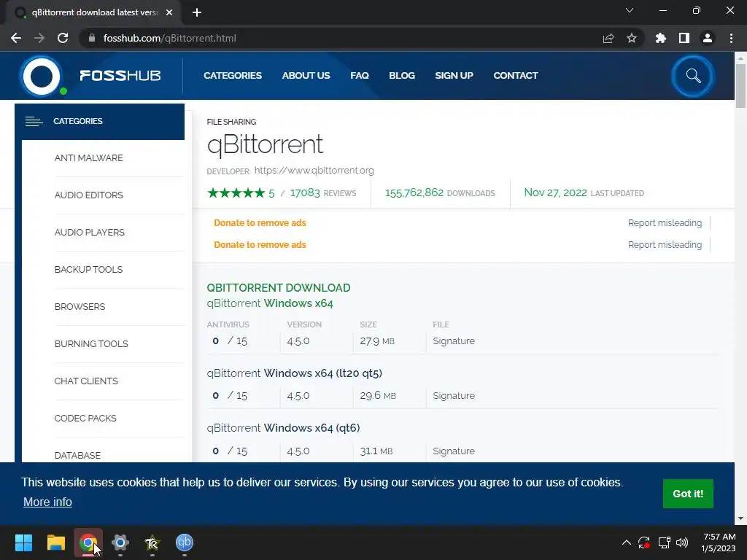The width and height of the screenshot is (747, 560).
Task: Click the padlock site info icon
Action: [x=92, y=38]
